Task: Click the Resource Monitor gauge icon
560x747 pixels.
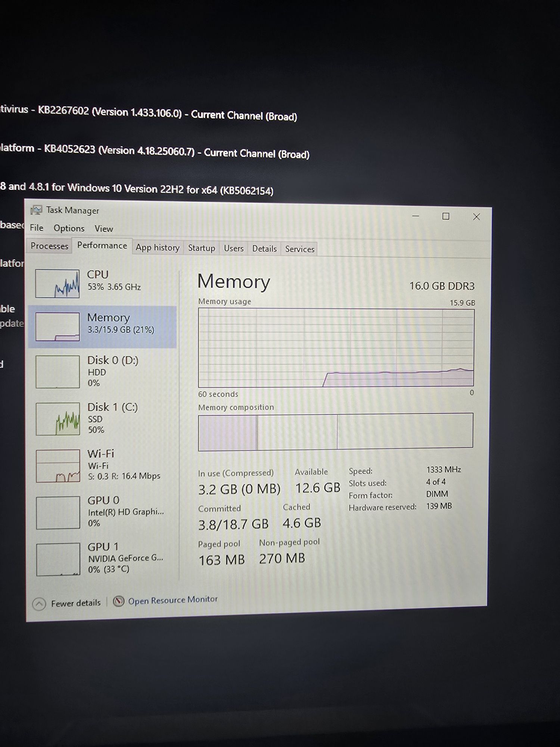Action: (119, 601)
